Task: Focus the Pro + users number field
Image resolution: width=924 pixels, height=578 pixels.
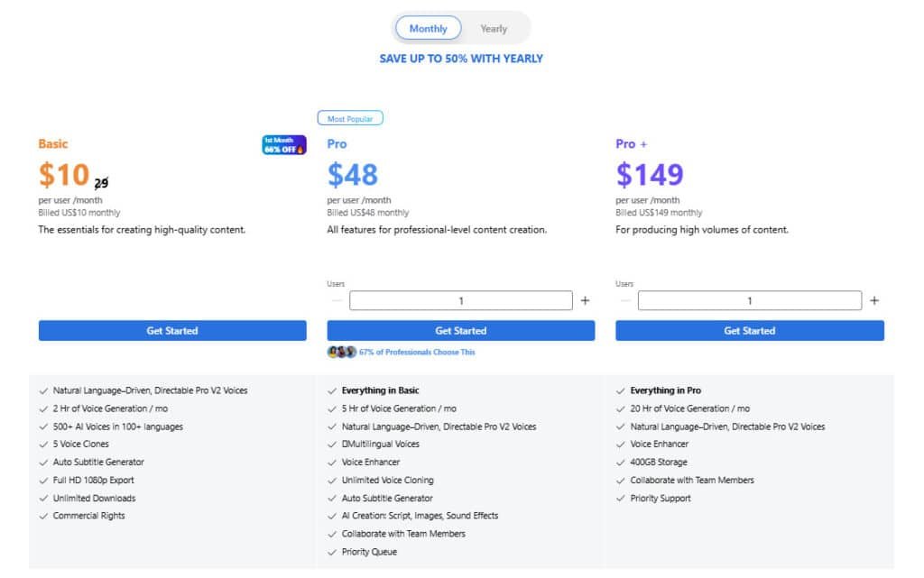Action: (x=750, y=301)
